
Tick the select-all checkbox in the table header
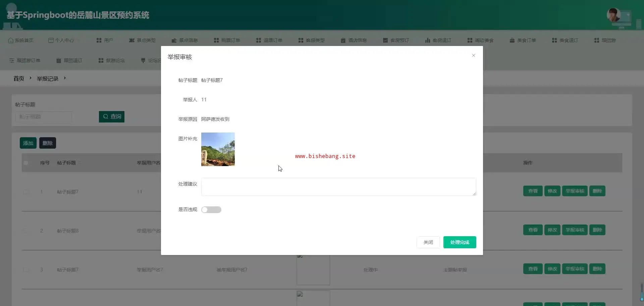(x=26, y=163)
